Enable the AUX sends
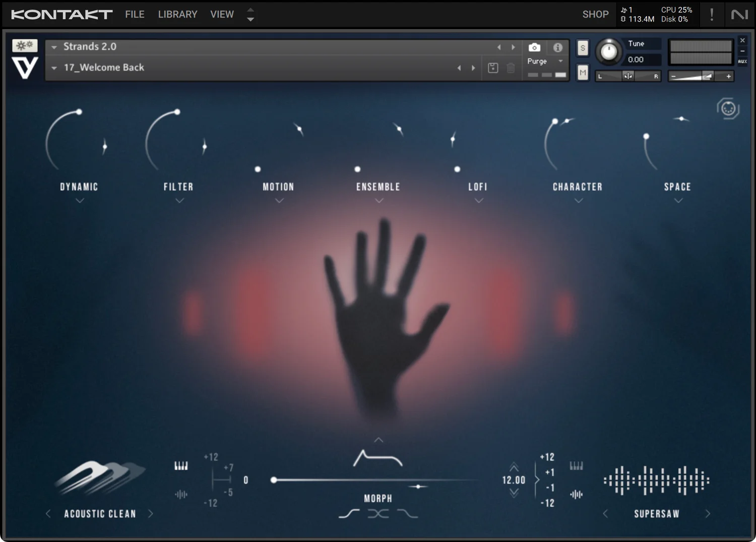The image size is (756, 542). pos(742,61)
